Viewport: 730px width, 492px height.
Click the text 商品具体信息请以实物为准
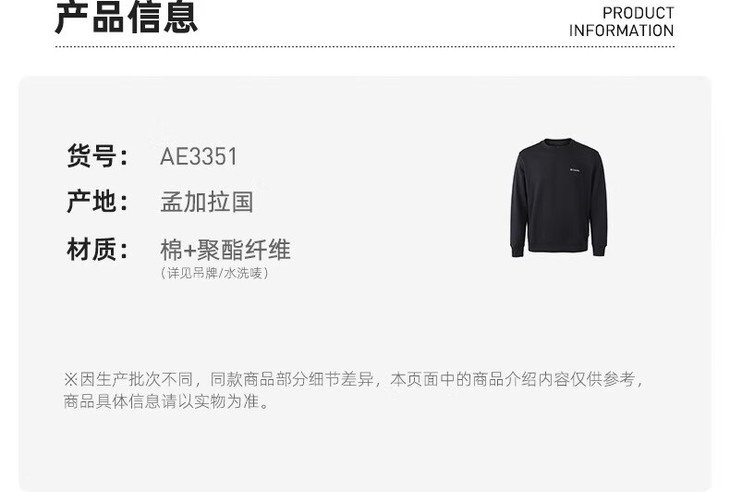click(x=162, y=401)
